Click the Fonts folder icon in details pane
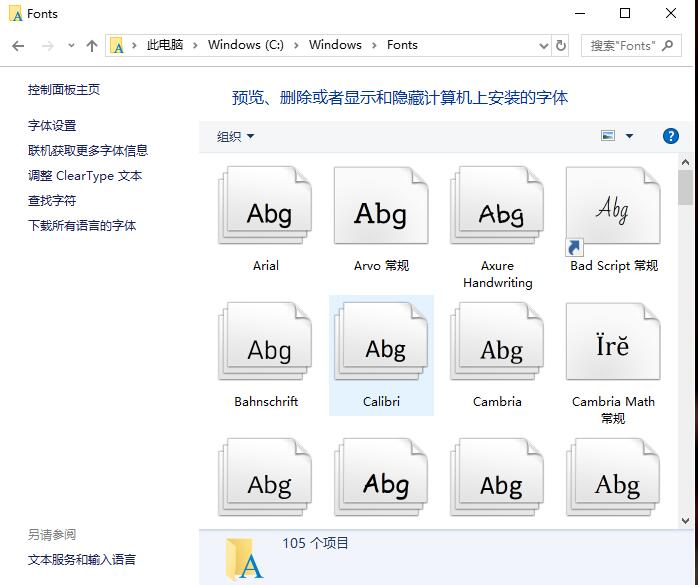This screenshot has height=585, width=698. pos(244,559)
